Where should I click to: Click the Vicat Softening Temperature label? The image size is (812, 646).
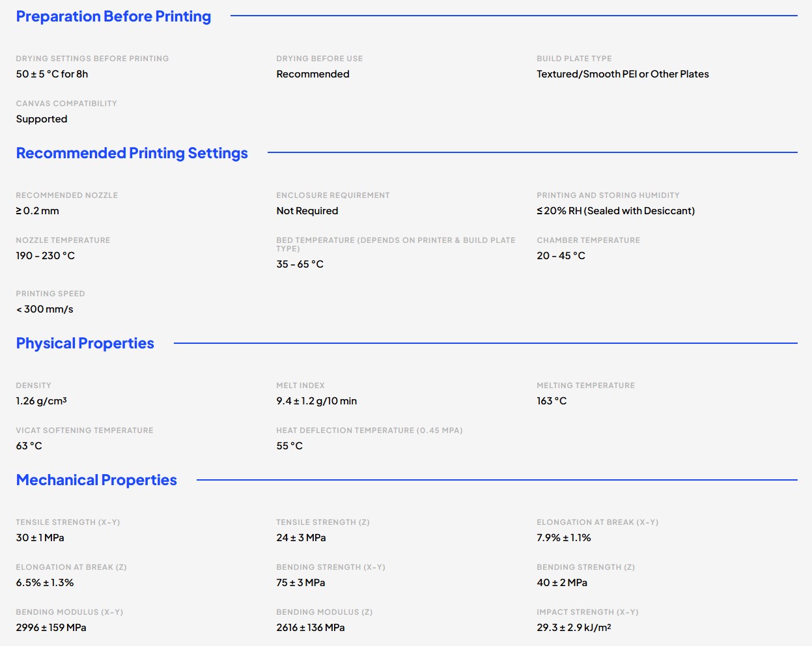point(85,430)
